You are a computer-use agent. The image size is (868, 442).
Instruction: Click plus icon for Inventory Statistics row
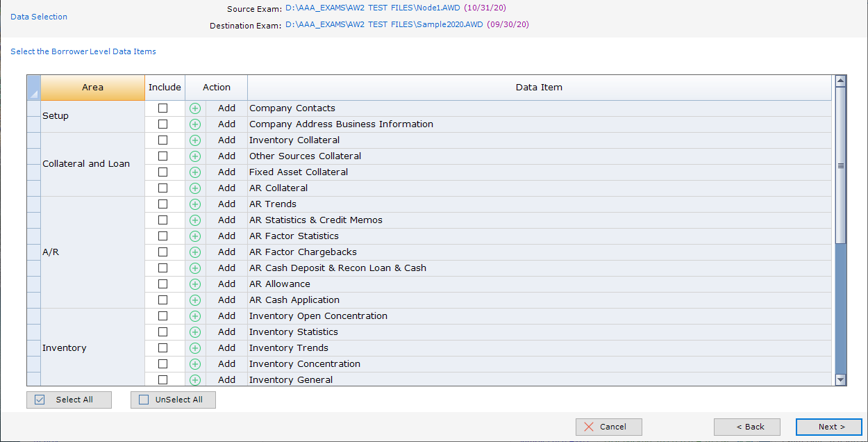pos(195,332)
